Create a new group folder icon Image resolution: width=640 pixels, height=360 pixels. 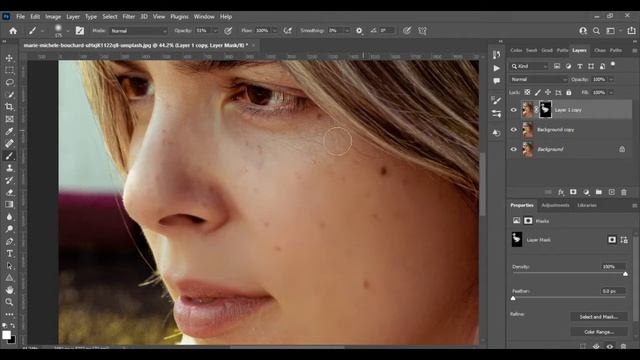coord(599,192)
